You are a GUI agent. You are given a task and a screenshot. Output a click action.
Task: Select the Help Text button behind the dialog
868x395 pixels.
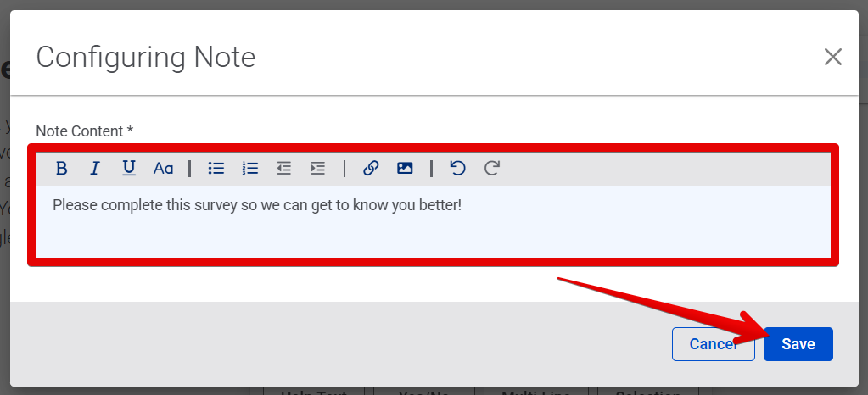[313, 392]
